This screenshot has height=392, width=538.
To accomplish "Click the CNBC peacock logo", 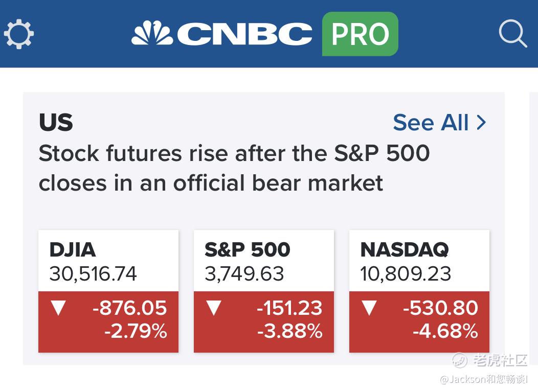I will (152, 33).
